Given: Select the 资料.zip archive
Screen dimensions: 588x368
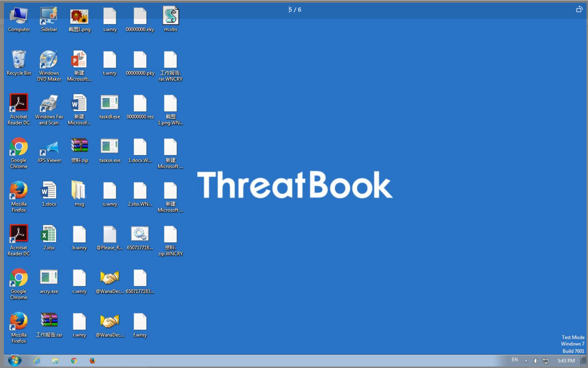Looking at the screenshot, I should 79,151.
